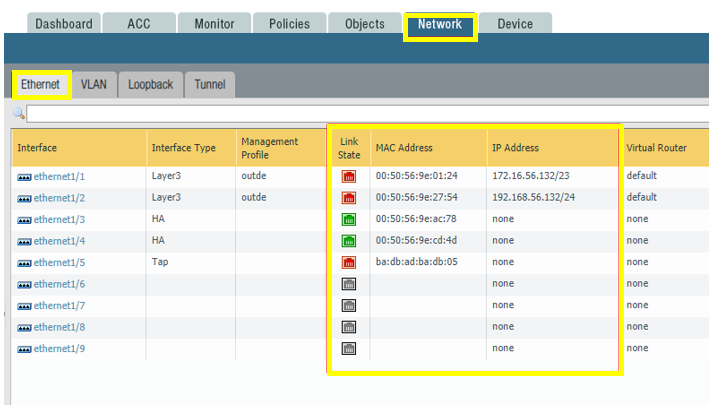The image size is (713, 410).
Task: Select MAC address 00:50:56:9e:ac:78
Action: (416, 219)
